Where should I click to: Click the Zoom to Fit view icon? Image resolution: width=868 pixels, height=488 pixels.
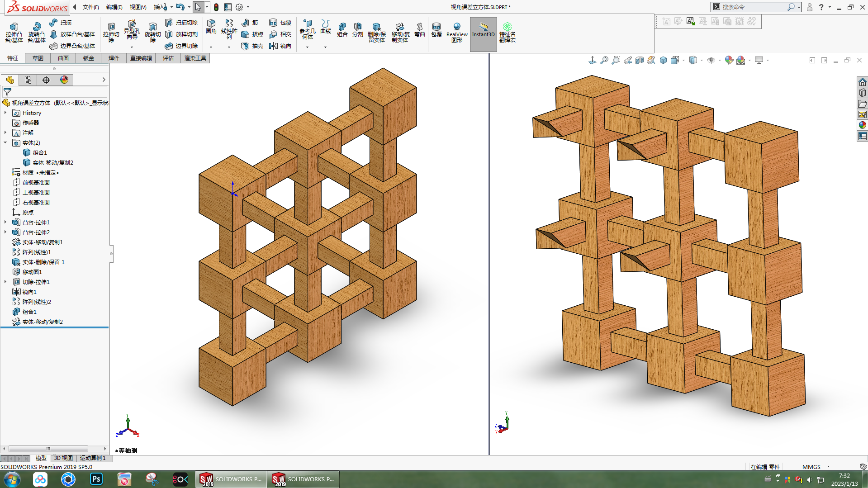(x=604, y=60)
